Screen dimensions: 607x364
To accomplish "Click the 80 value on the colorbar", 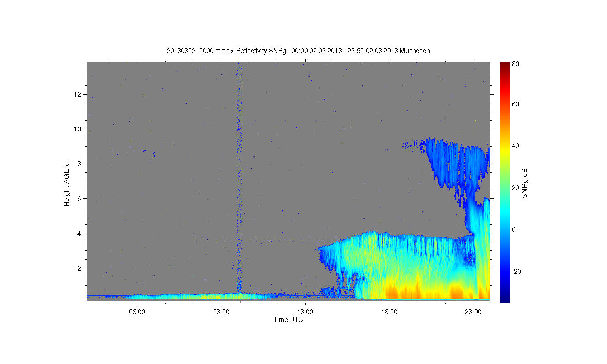I will (516, 64).
